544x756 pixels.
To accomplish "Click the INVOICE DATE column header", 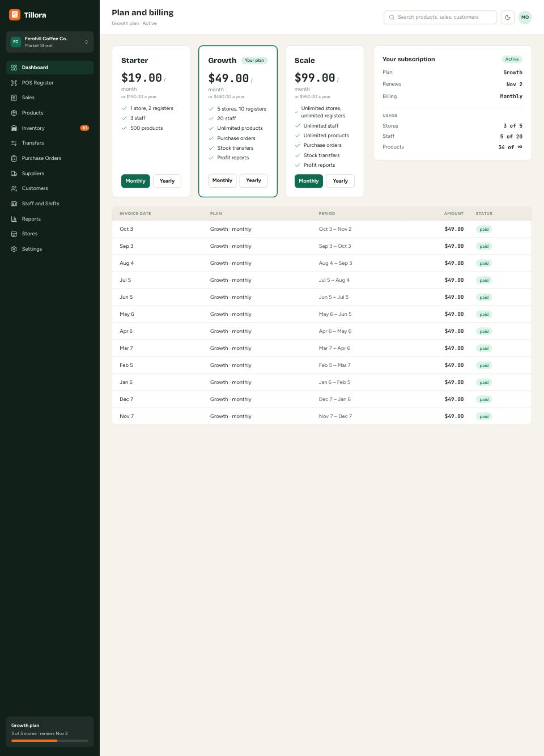I will tap(135, 214).
